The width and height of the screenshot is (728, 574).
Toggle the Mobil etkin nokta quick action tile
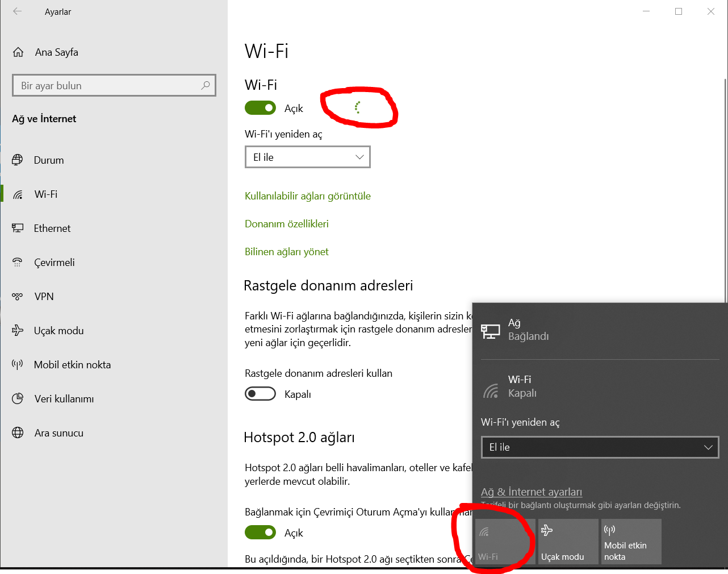pyautogui.click(x=631, y=542)
